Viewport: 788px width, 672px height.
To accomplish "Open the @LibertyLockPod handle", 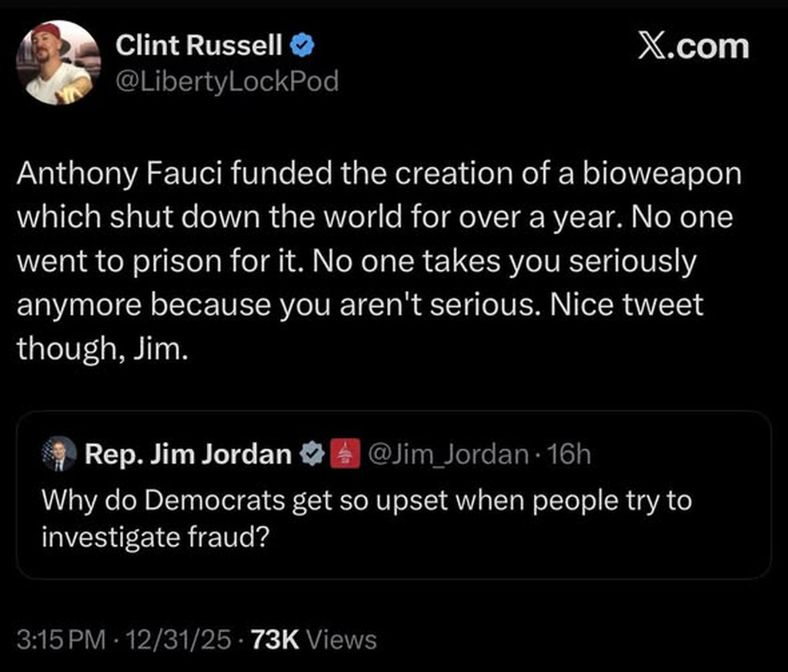I will point(227,81).
